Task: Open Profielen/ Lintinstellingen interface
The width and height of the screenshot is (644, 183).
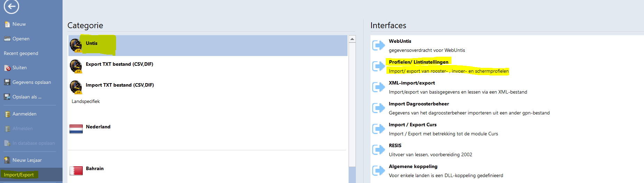Action: coord(418,62)
